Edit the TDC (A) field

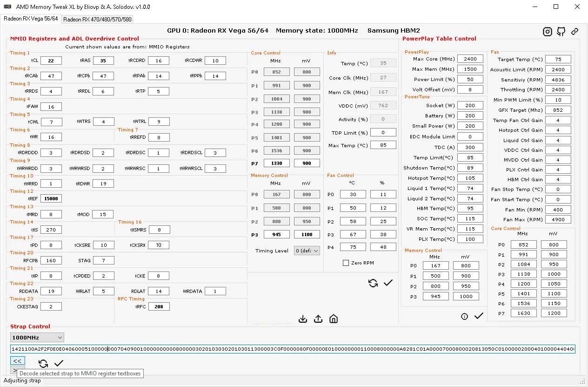coord(470,147)
